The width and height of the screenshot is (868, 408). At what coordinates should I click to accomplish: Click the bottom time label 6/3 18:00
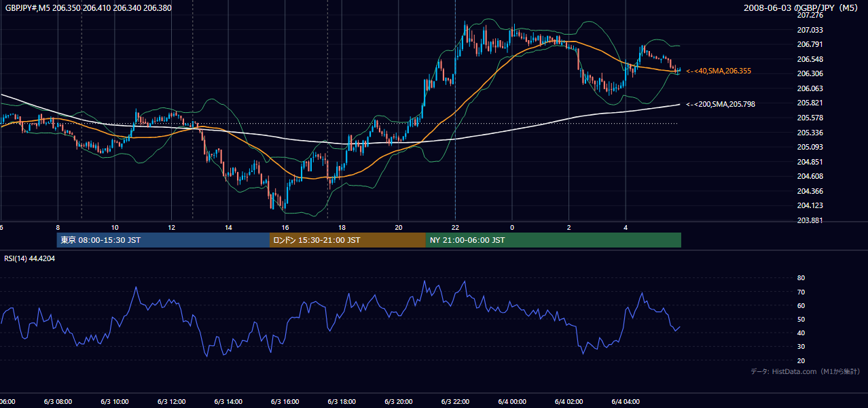click(342, 402)
